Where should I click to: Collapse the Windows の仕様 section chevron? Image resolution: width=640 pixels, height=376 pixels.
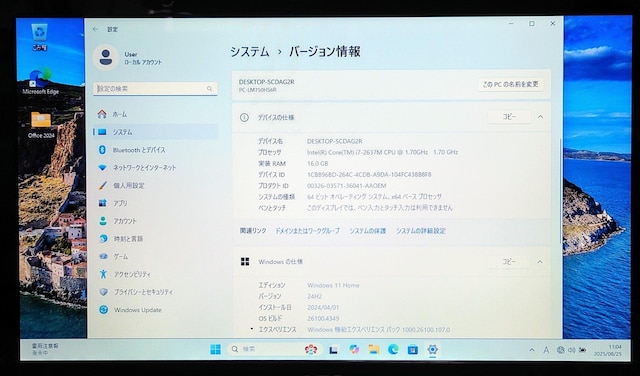(x=540, y=262)
